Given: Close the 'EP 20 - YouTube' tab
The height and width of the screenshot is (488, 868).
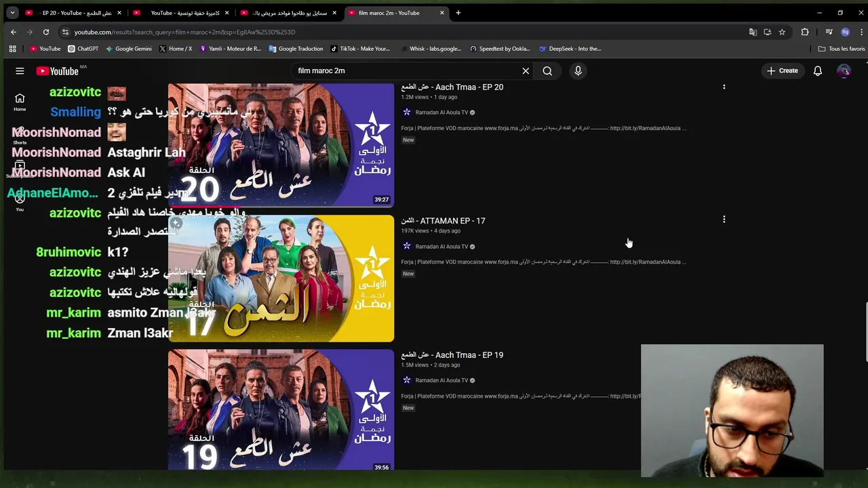Looking at the screenshot, I should coord(119,13).
